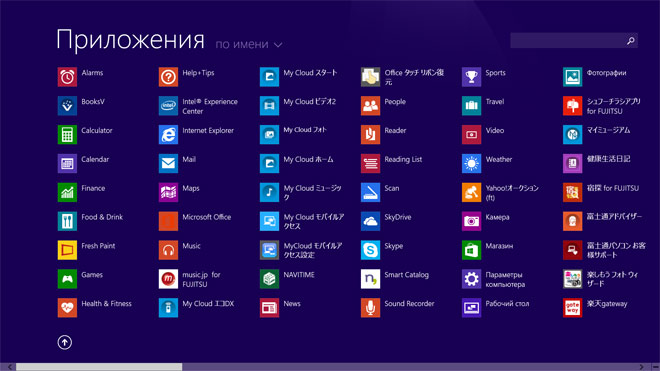Image resolution: width=660 pixels, height=371 pixels.
Task: Click the scrollbar right arrow
Action: [641, 367]
